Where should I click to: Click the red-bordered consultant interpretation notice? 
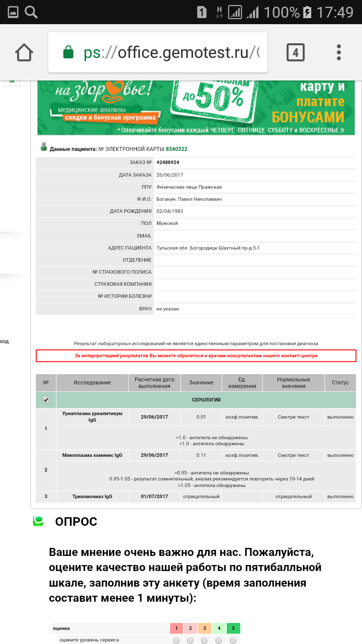click(196, 356)
